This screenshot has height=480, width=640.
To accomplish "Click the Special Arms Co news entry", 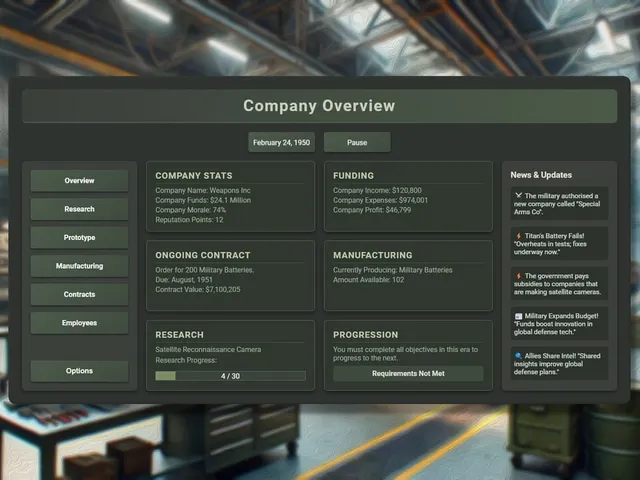I will tap(559, 204).
